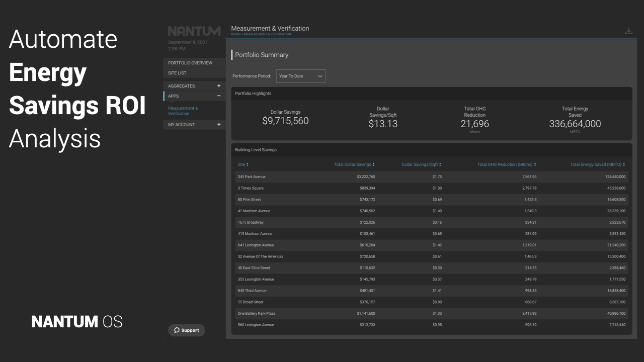The image size is (644, 362).
Task: Click 7,743,440 energy saved cell
Action: (617, 325)
